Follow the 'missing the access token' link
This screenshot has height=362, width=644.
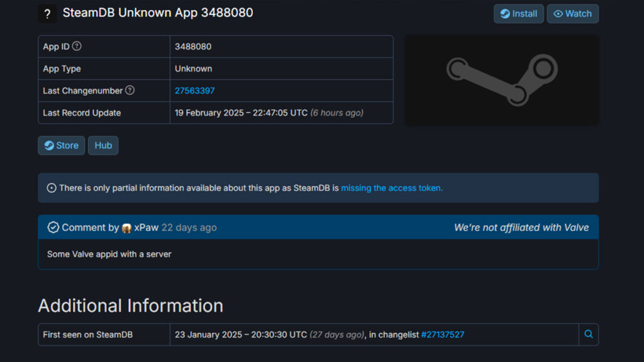point(392,188)
